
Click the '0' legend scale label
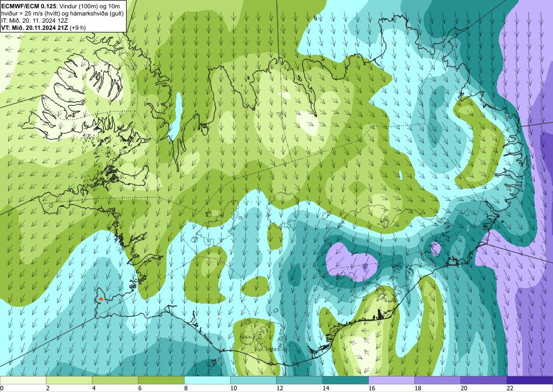(2, 388)
